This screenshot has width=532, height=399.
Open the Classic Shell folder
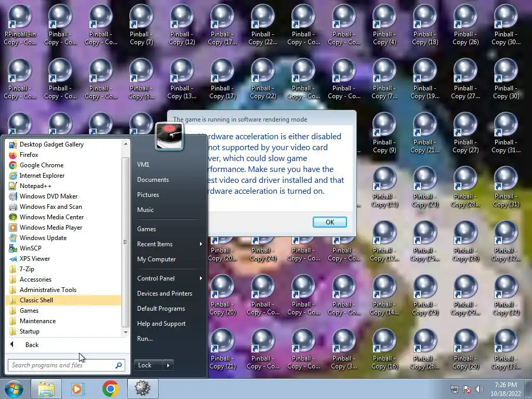point(63,300)
